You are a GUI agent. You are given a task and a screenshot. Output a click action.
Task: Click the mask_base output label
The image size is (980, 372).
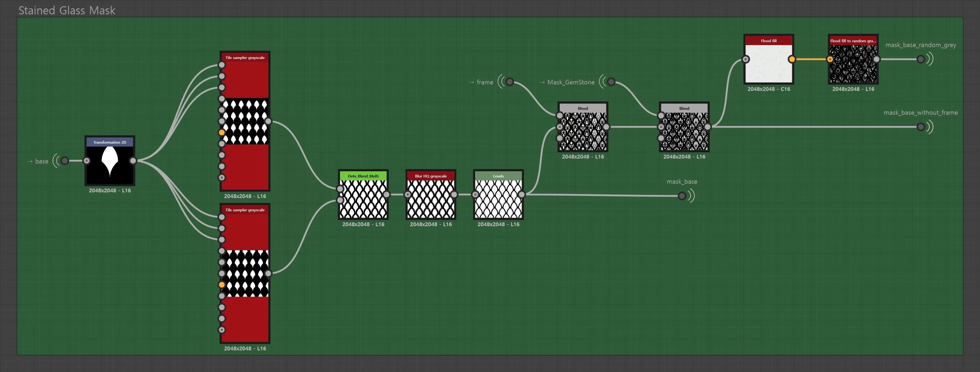(x=682, y=182)
